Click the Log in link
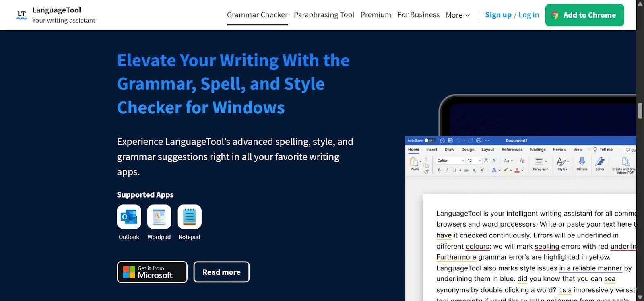The image size is (644, 301). click(x=528, y=15)
